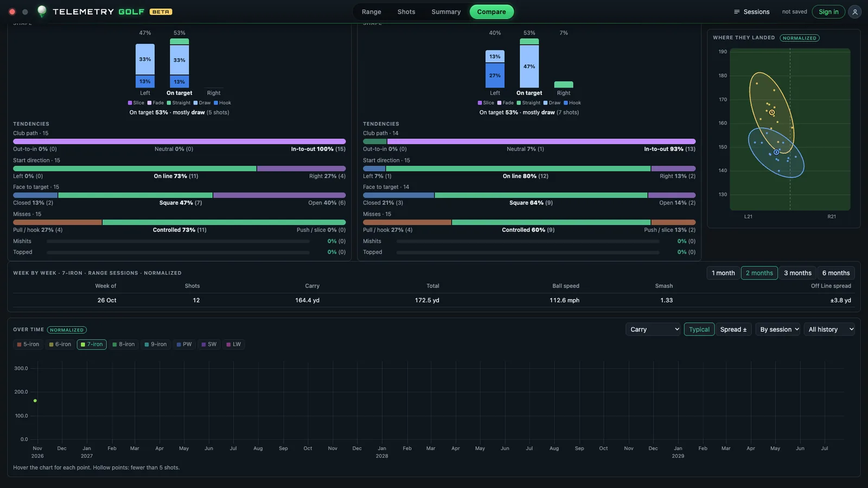Toggle the 7-iron club chip

[92, 344]
